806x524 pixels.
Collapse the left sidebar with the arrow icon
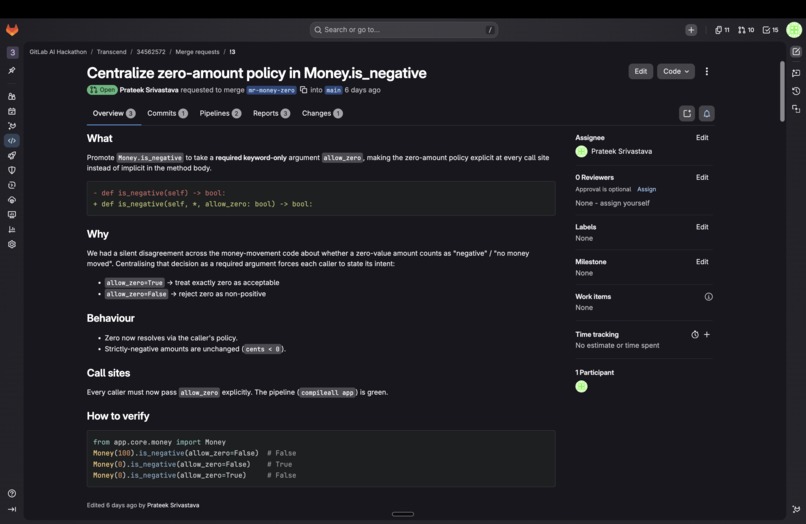pyautogui.click(x=12, y=509)
